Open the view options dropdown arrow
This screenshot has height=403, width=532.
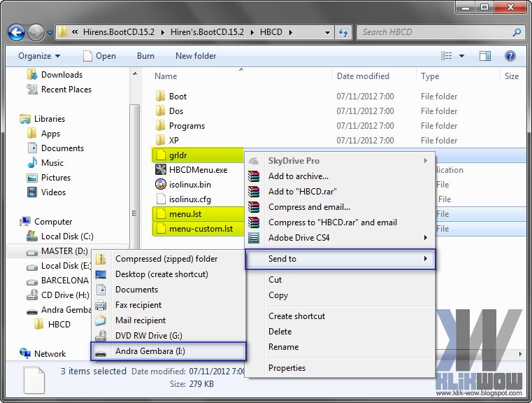click(x=461, y=56)
